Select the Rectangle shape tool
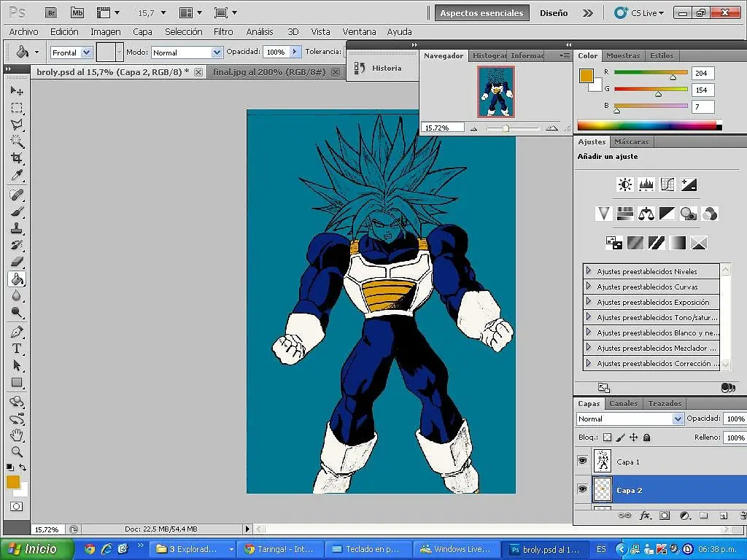This screenshot has height=560, width=747. [x=17, y=382]
